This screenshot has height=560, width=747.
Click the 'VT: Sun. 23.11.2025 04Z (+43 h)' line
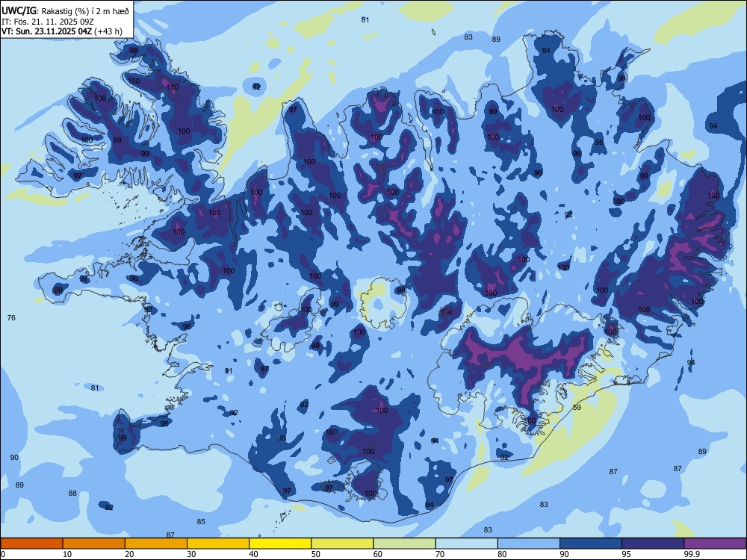pos(62,31)
